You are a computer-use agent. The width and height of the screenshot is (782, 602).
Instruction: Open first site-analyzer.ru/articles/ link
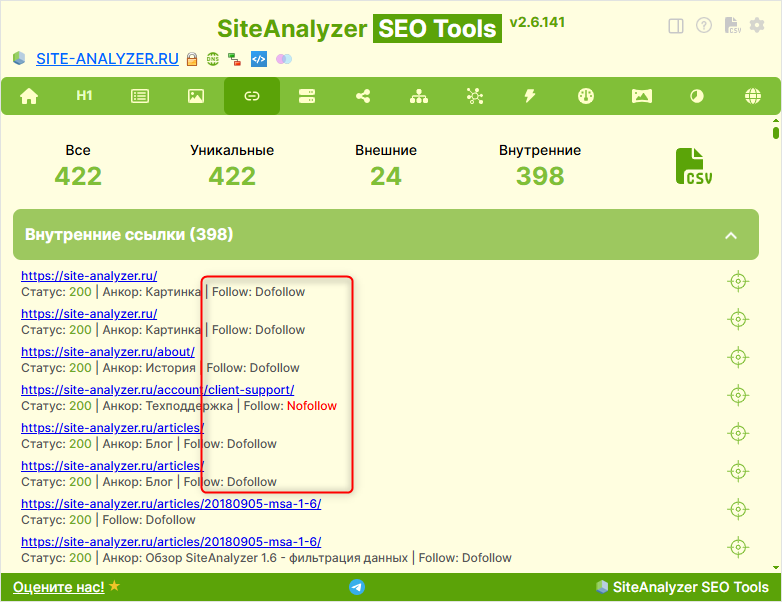(x=112, y=427)
